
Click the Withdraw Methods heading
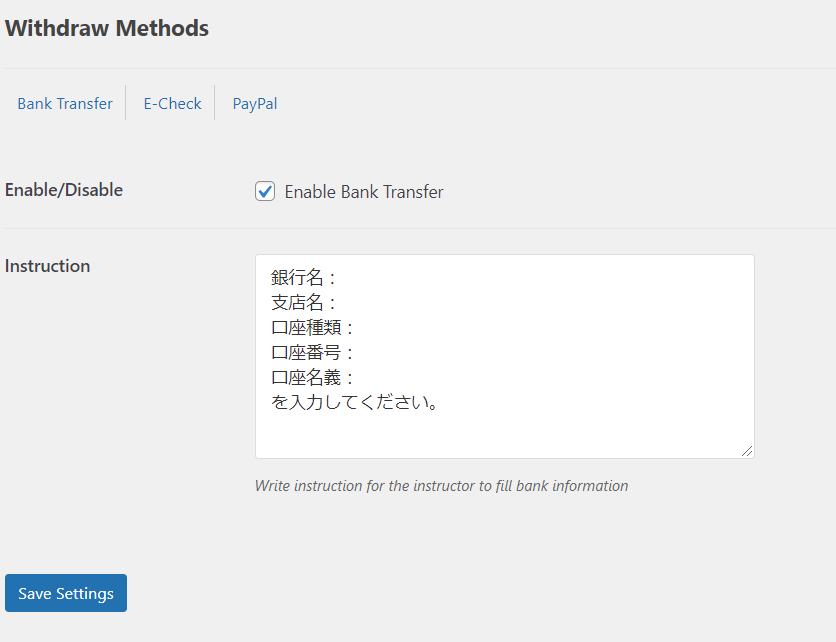(x=107, y=28)
